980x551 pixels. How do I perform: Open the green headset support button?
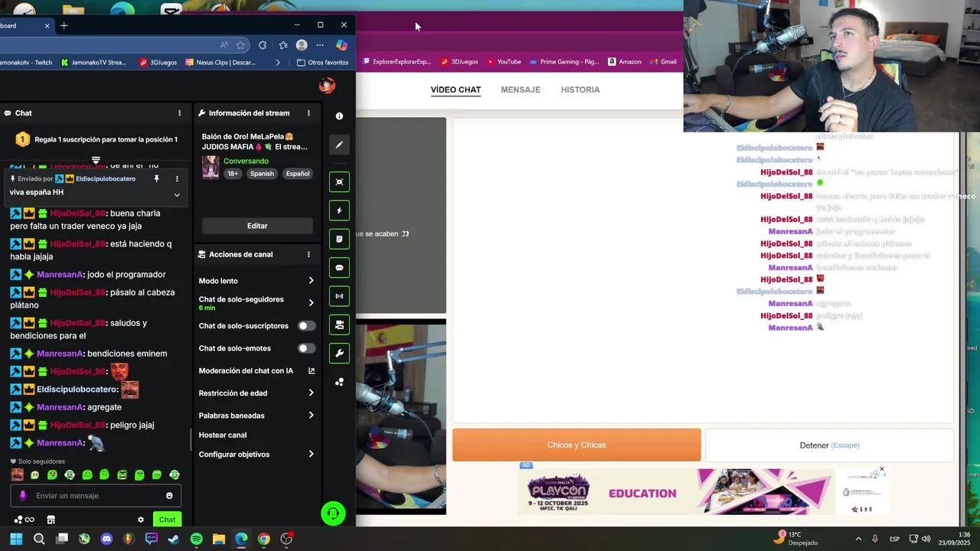[333, 513]
